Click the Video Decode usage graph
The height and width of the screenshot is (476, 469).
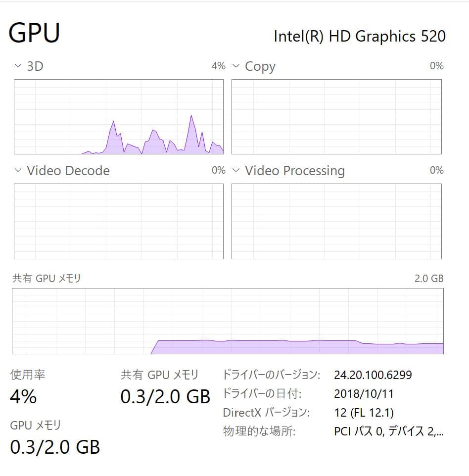coord(119,222)
